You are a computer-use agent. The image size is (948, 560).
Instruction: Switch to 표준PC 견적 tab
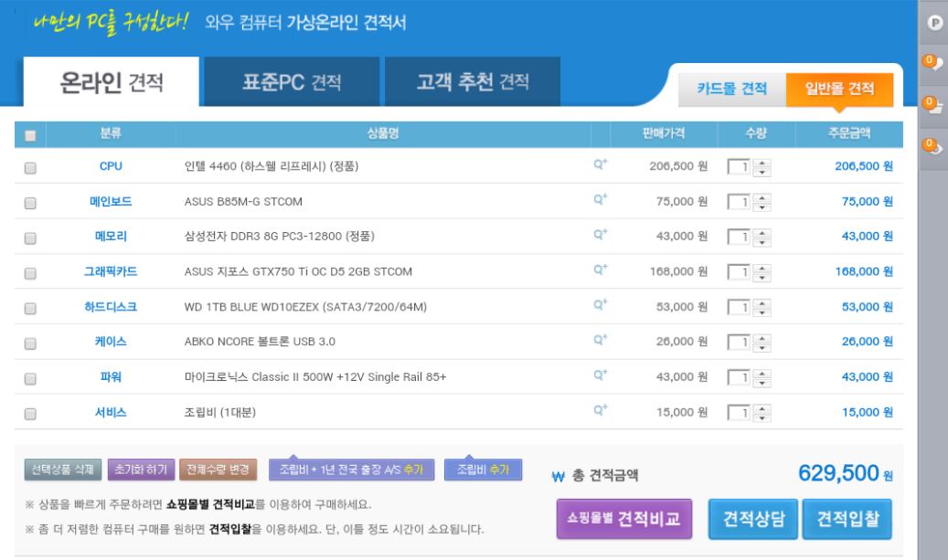click(x=292, y=81)
